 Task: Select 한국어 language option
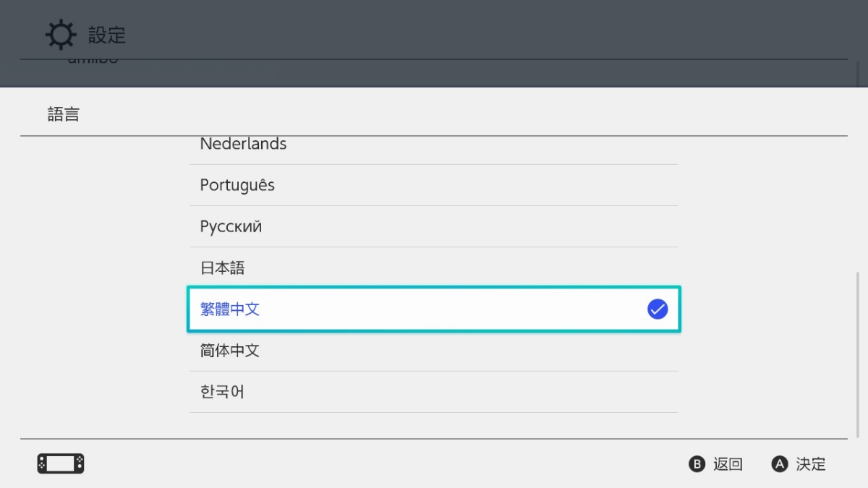coord(222,392)
